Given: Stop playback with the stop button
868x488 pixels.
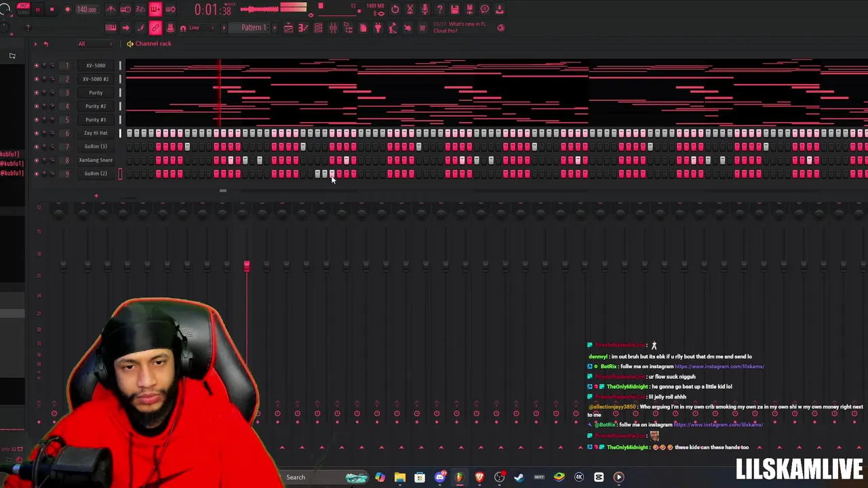Looking at the screenshot, I should [x=52, y=9].
